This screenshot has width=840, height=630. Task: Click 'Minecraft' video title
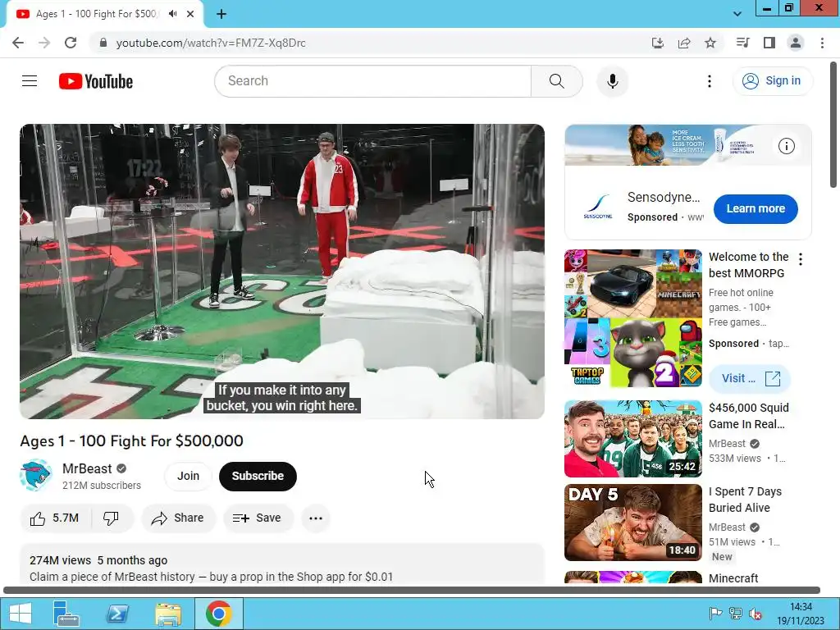tap(733, 578)
